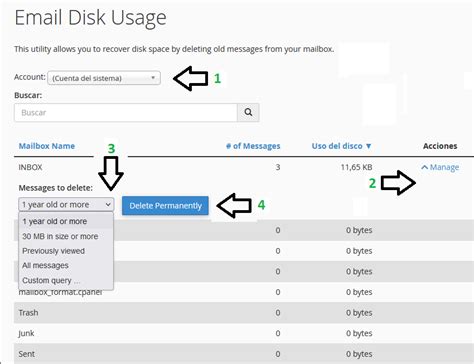
Task: Click the Buscar search input field
Action: pos(126,112)
